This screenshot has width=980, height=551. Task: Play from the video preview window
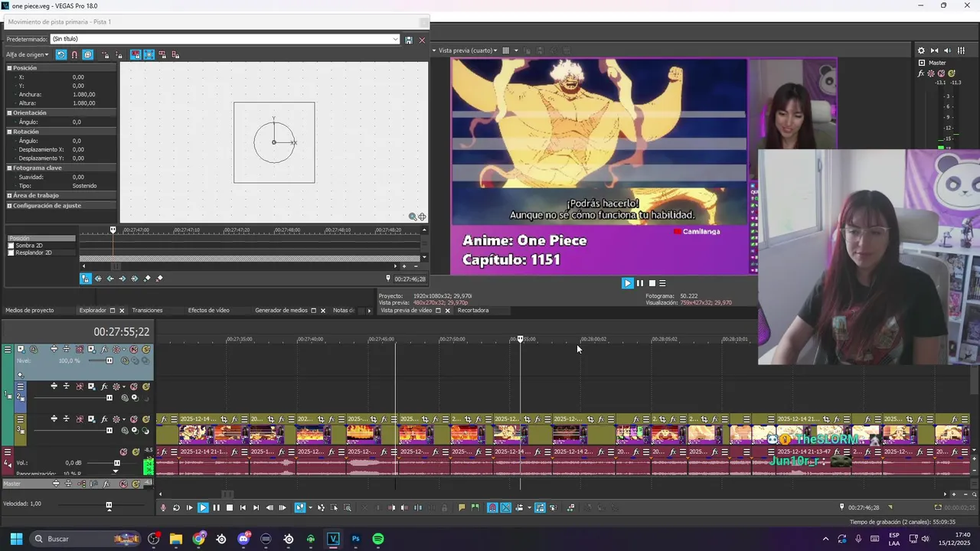pos(628,283)
